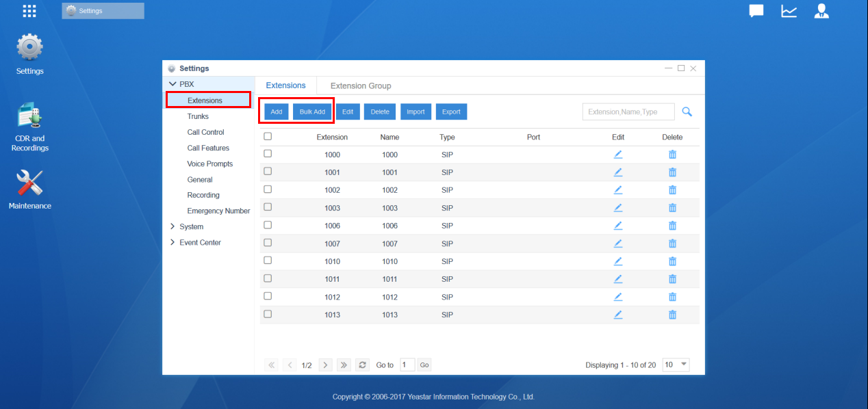Jump to the last page arrow
This screenshot has width=868, height=409.
click(x=344, y=365)
